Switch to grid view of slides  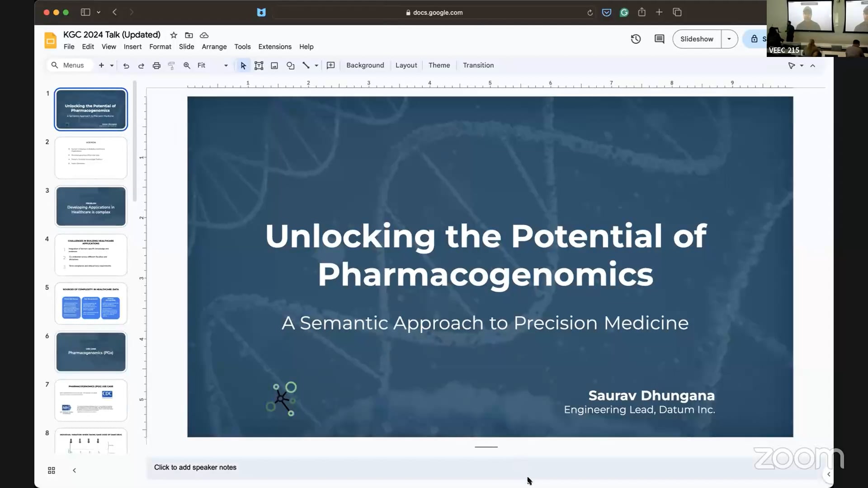click(x=51, y=470)
